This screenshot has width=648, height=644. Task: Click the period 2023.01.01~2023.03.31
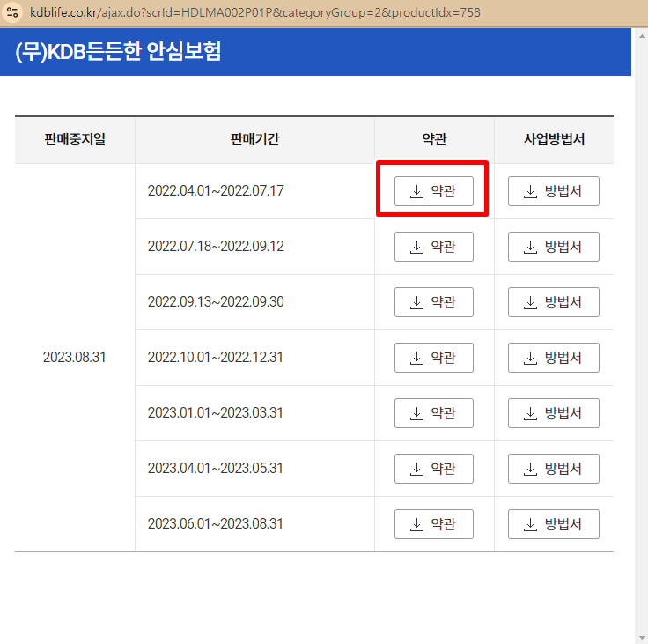coord(216,413)
